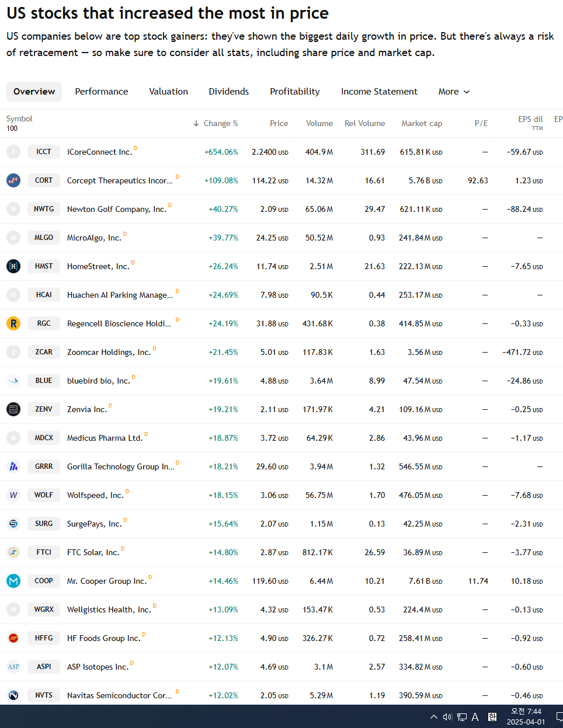Open the Dividends tab
Image resolution: width=563 pixels, height=728 pixels.
coord(229,92)
